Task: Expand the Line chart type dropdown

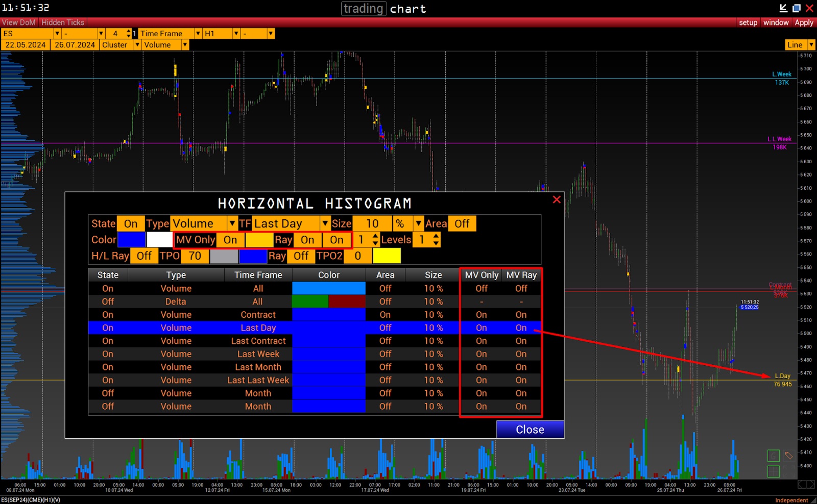Action: pos(811,45)
